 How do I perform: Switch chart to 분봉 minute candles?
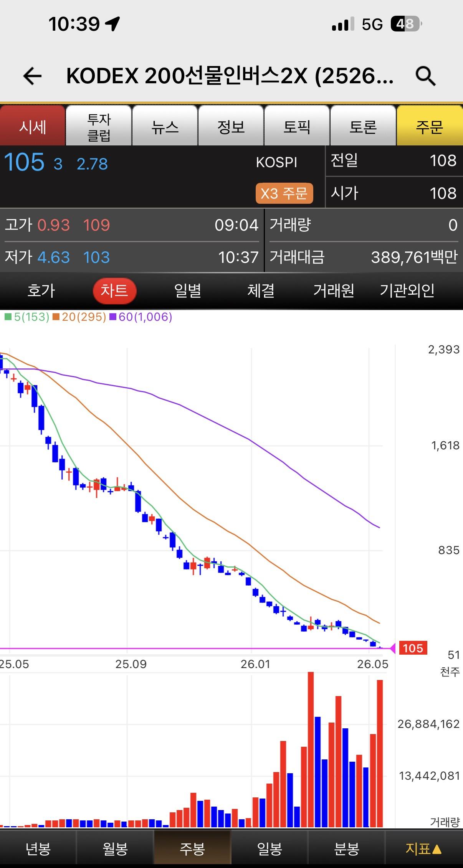(x=347, y=849)
